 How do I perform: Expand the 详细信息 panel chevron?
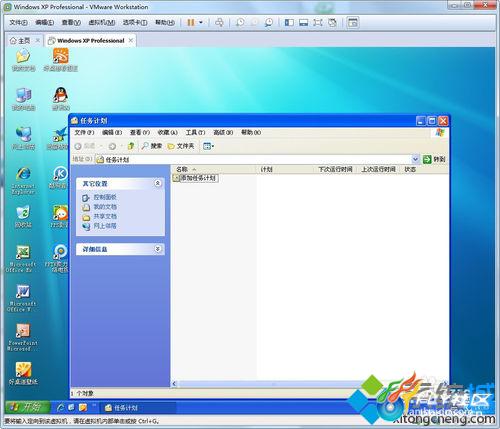[158, 249]
